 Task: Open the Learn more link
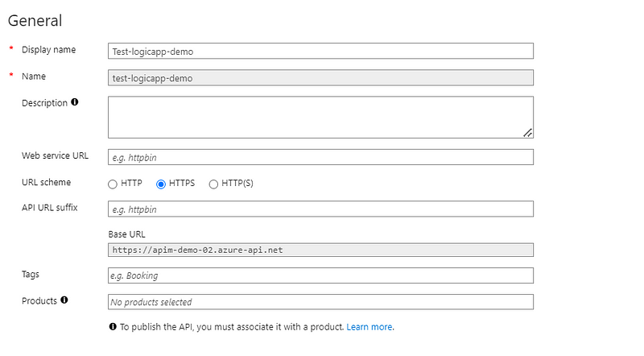[369, 327]
